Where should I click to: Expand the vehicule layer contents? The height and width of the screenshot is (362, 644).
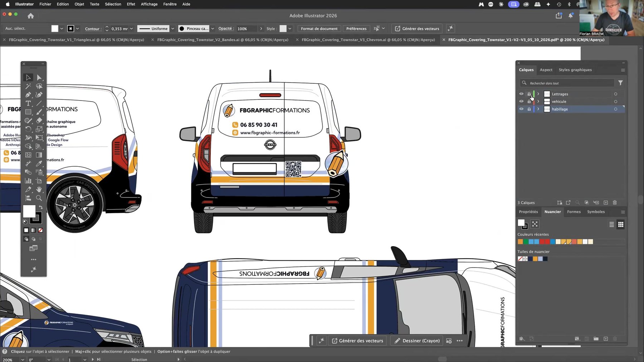pyautogui.click(x=538, y=102)
